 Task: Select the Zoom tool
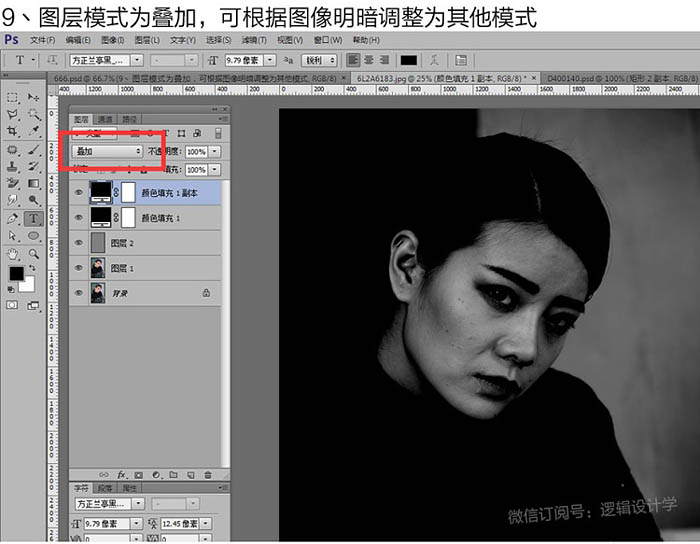tap(33, 254)
